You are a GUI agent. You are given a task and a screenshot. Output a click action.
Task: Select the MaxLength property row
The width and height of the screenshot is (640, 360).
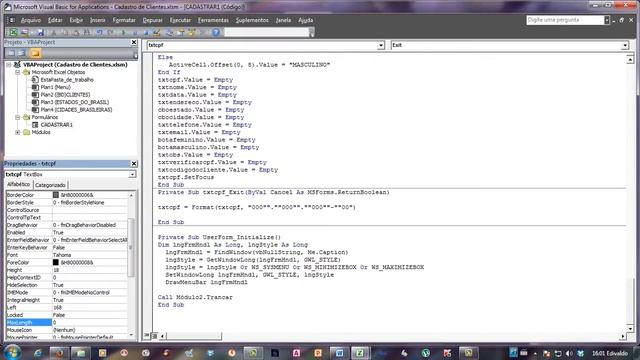pyautogui.click(x=67, y=322)
